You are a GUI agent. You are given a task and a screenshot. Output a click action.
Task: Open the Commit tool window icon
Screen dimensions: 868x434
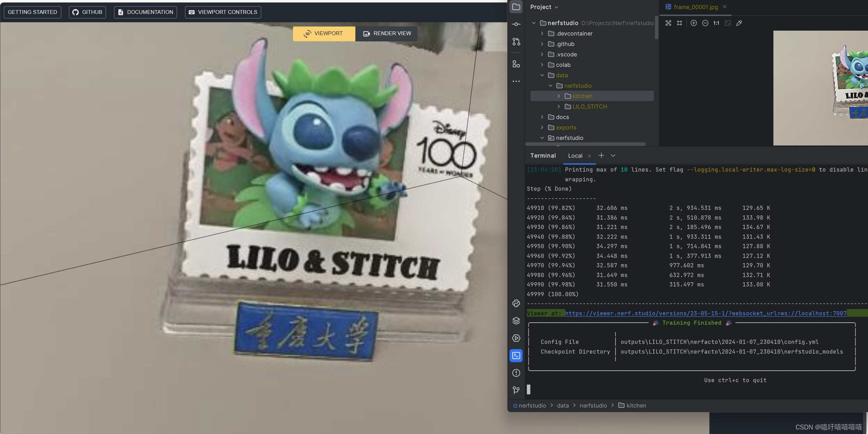pos(516,24)
